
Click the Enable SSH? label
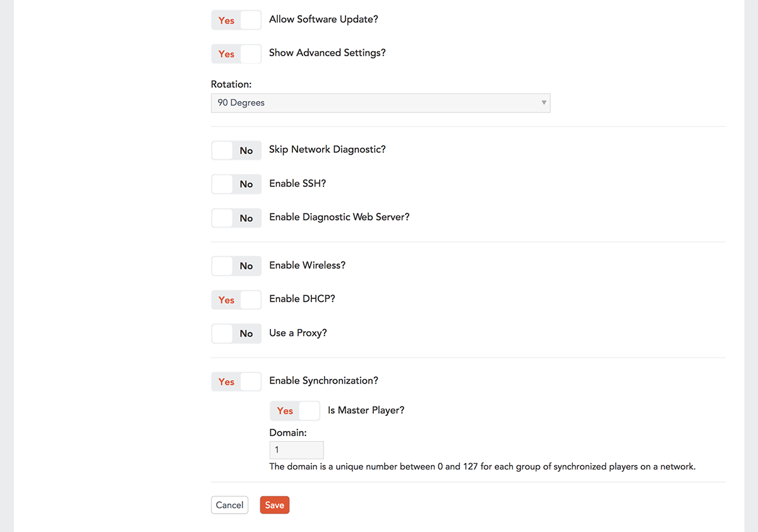tap(297, 184)
